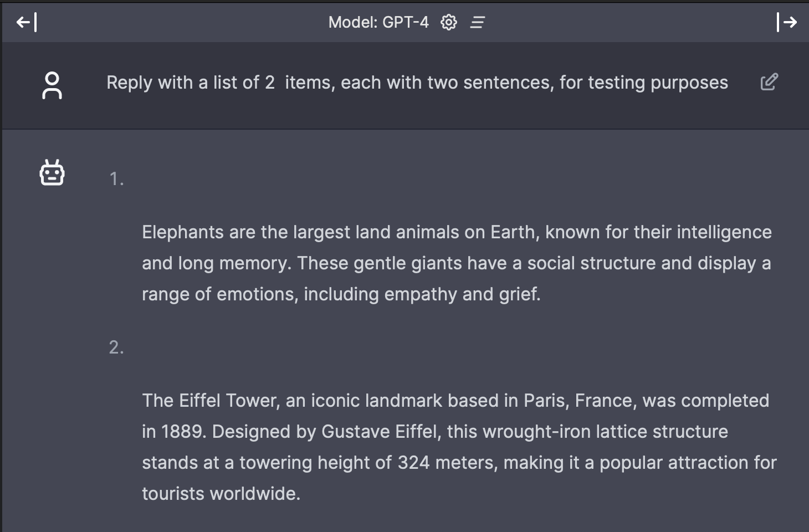
Task: Select list item number '1.'
Action: [116, 178]
